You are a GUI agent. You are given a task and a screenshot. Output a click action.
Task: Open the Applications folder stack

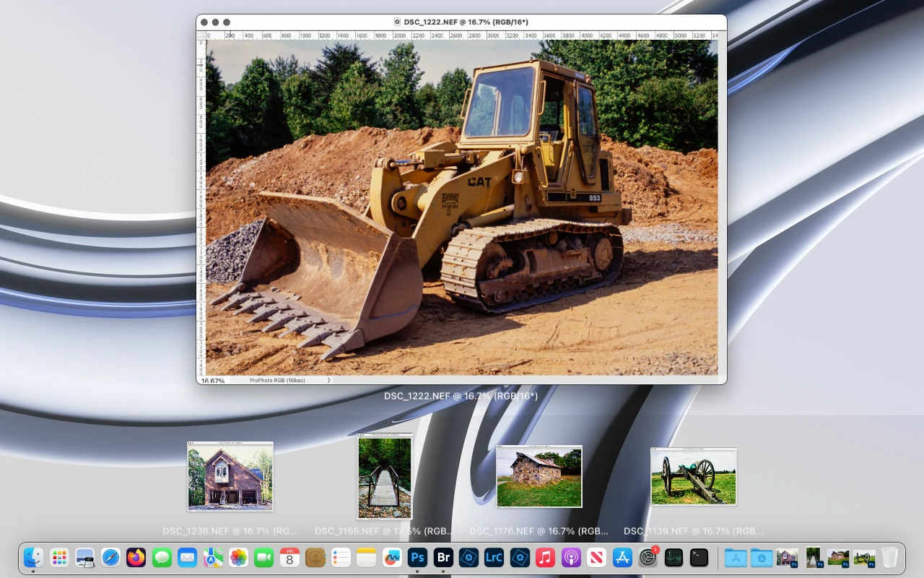(736, 558)
